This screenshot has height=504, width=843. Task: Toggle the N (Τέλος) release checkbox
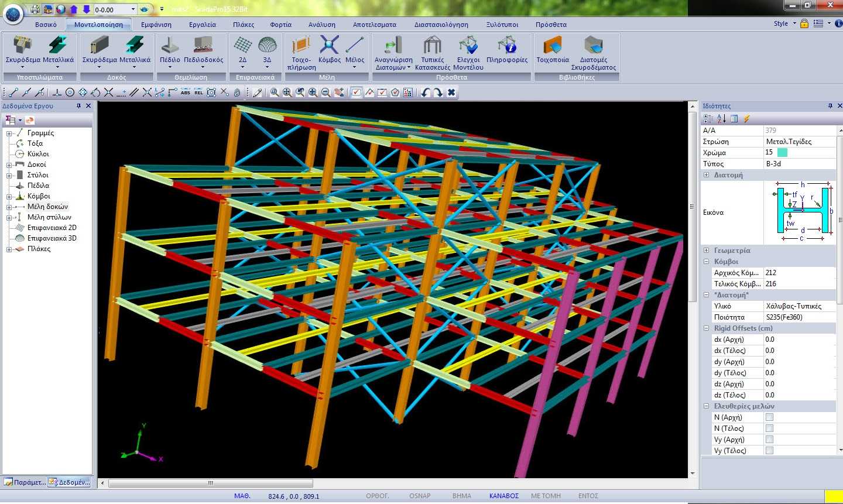pos(769,428)
